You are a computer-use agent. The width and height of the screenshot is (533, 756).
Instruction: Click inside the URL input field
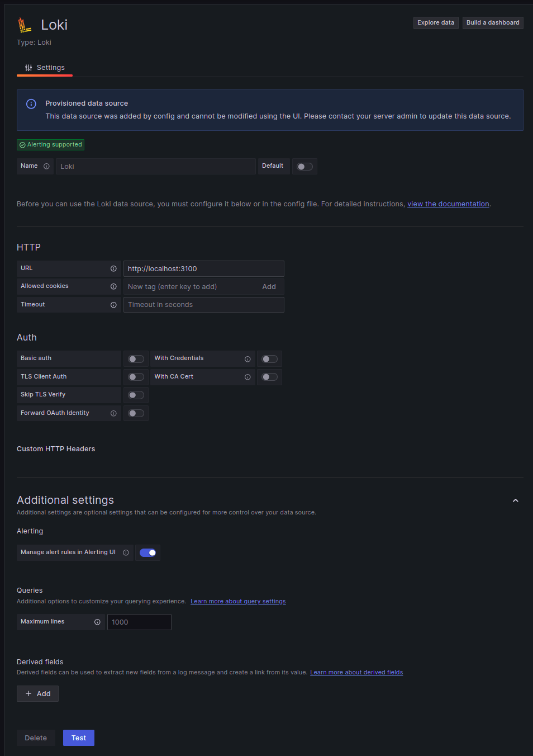pyautogui.click(x=203, y=268)
